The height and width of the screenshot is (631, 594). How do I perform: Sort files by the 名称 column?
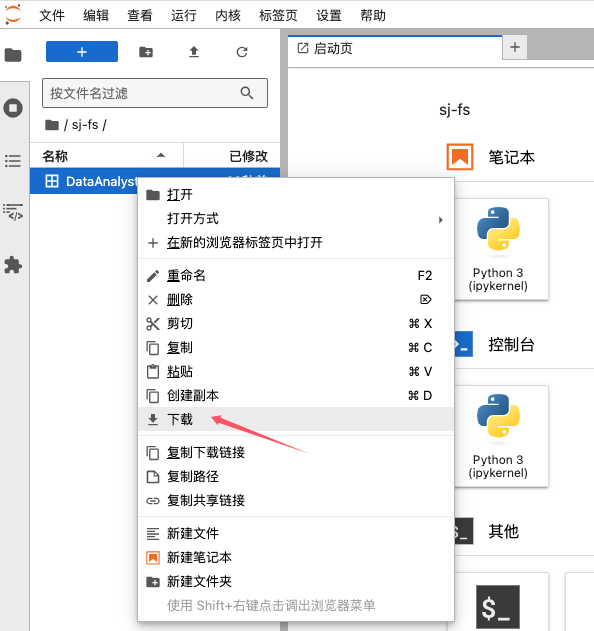(107, 155)
